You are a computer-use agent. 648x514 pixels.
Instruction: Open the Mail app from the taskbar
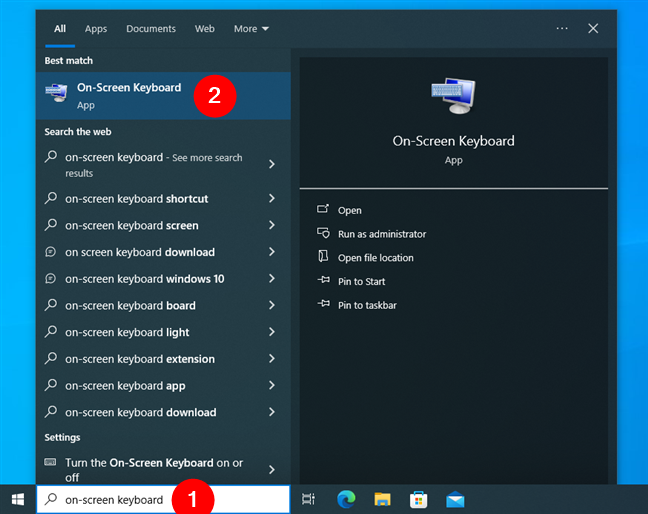point(455,499)
